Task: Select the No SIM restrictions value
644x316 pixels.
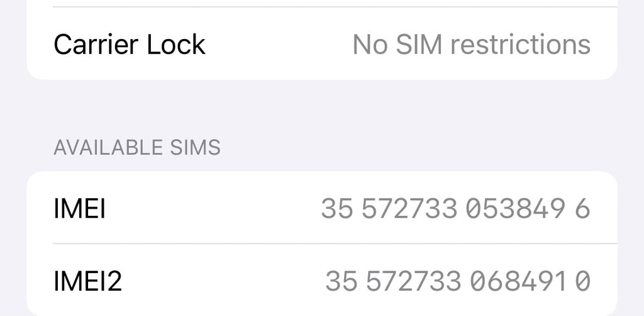Action: tap(471, 45)
